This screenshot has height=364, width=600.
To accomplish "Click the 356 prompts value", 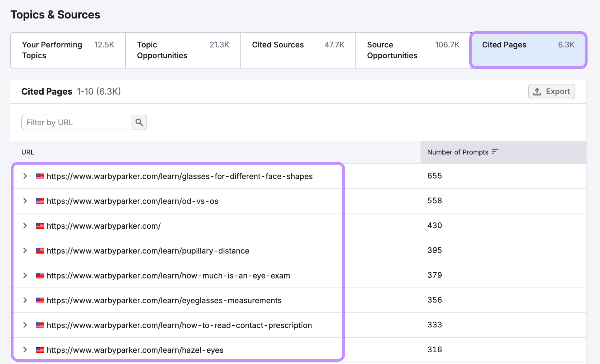I will (x=434, y=300).
